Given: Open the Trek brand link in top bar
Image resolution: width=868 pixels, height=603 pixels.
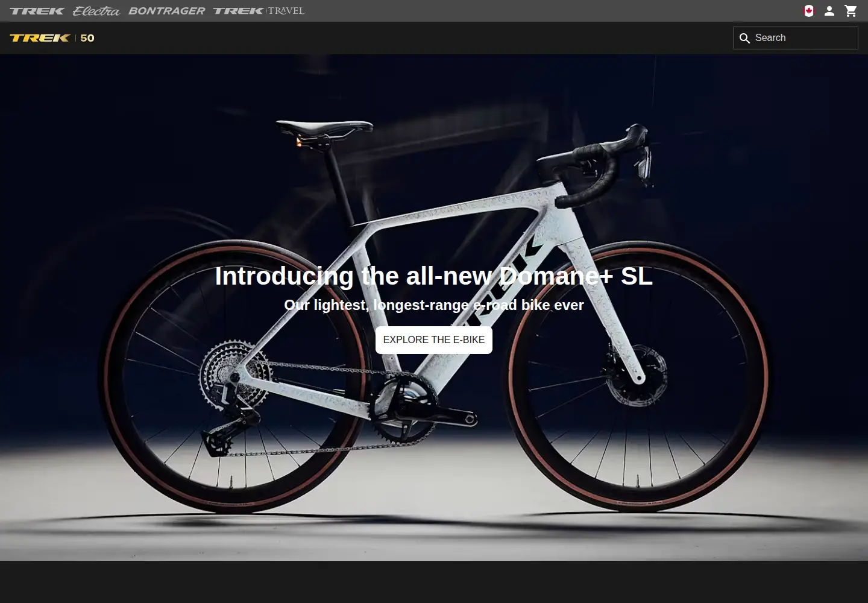Looking at the screenshot, I should [x=37, y=11].
